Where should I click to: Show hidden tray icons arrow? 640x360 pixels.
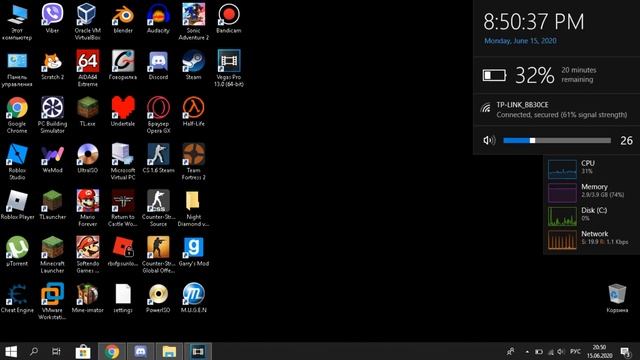pos(527,351)
